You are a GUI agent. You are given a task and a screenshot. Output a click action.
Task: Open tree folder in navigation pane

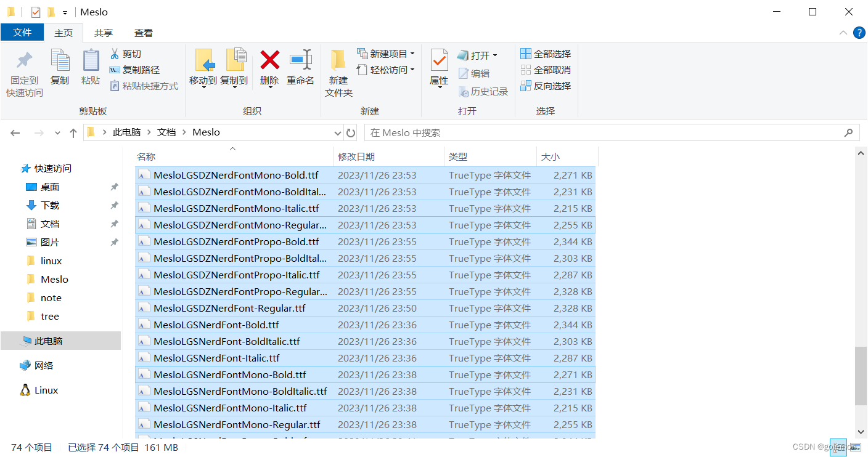(x=50, y=316)
